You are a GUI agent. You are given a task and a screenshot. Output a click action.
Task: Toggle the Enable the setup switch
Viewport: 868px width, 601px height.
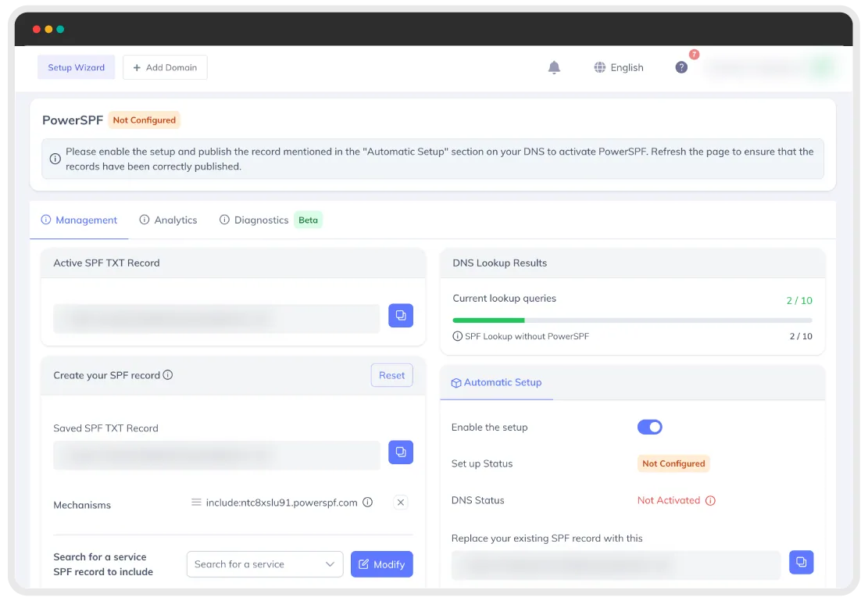[x=649, y=427]
